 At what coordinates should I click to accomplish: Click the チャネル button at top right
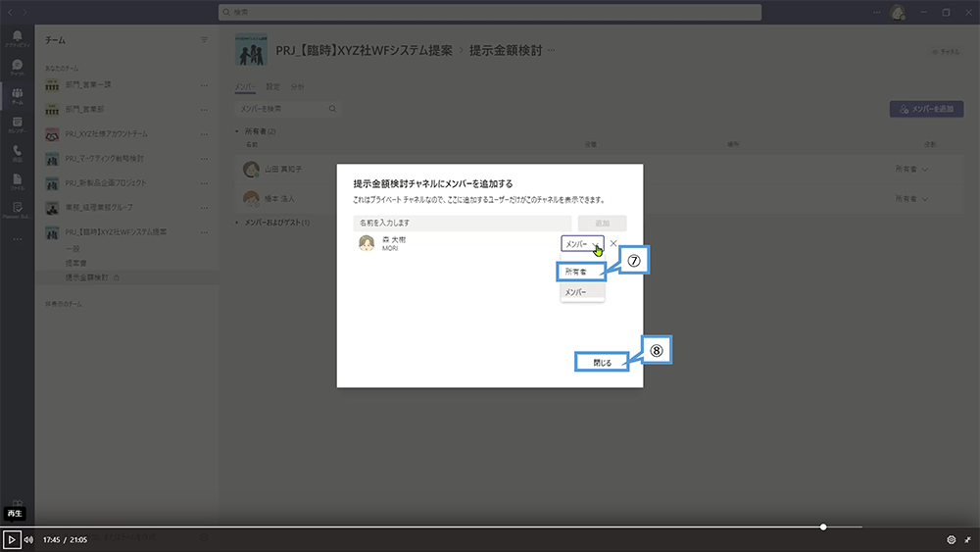(946, 52)
